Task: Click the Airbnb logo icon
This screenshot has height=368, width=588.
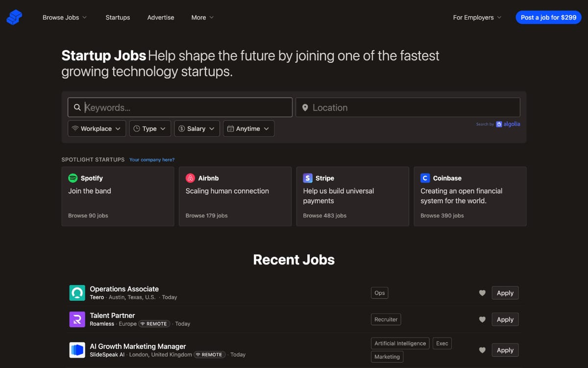Action: (x=191, y=178)
